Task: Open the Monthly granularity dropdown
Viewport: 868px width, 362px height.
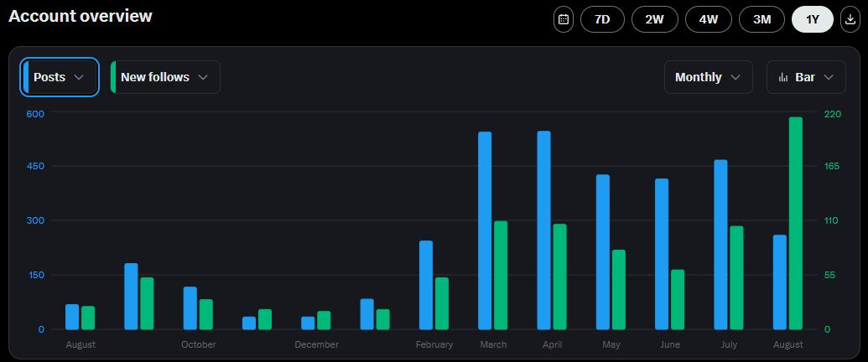Action: click(x=708, y=77)
